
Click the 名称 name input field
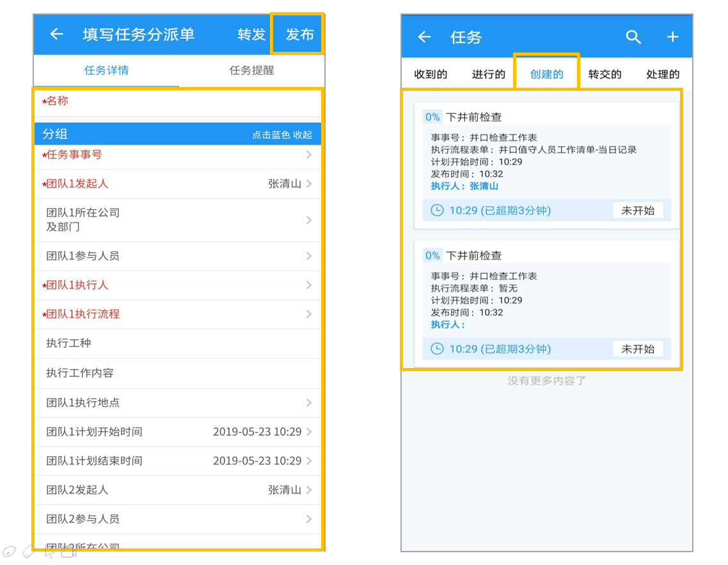click(x=178, y=102)
